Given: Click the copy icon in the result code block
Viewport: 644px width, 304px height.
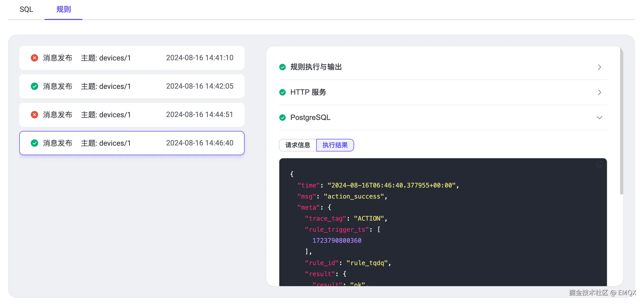Looking at the screenshot, I should coord(600,164).
